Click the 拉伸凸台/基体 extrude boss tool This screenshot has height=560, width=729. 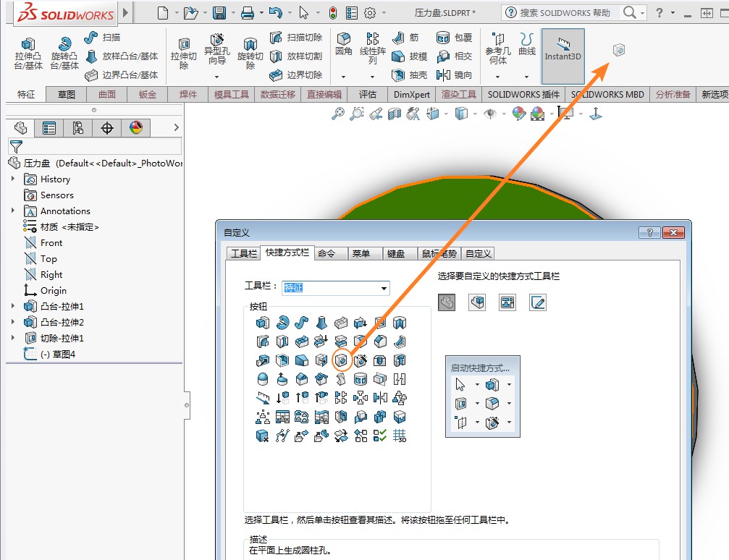pos(28,54)
